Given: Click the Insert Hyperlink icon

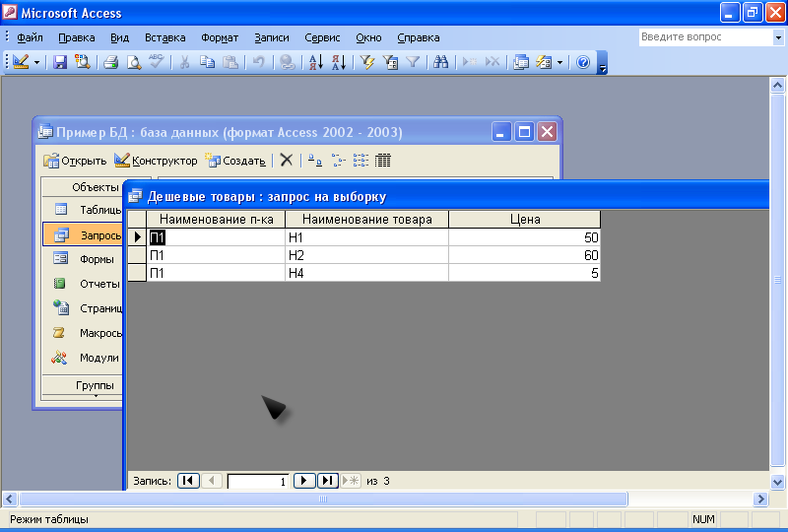Looking at the screenshot, I should (287, 62).
